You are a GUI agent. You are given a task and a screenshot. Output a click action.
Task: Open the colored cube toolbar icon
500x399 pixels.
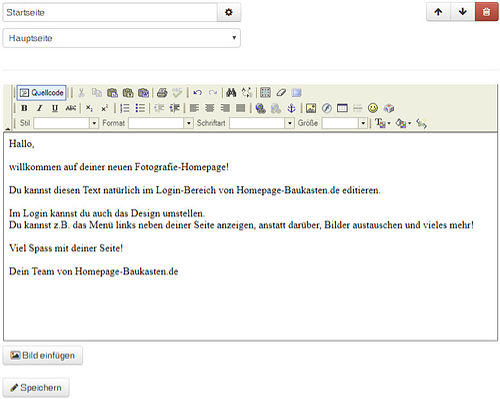click(x=389, y=108)
